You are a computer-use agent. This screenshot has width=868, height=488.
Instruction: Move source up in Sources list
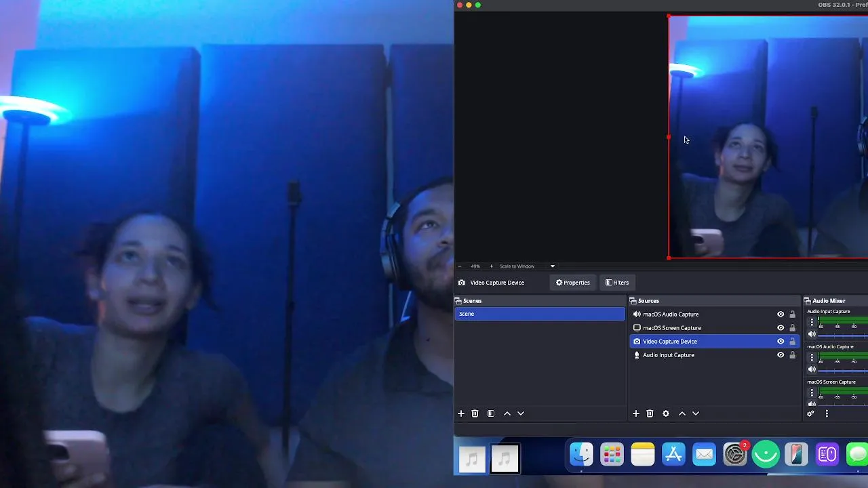(682, 413)
